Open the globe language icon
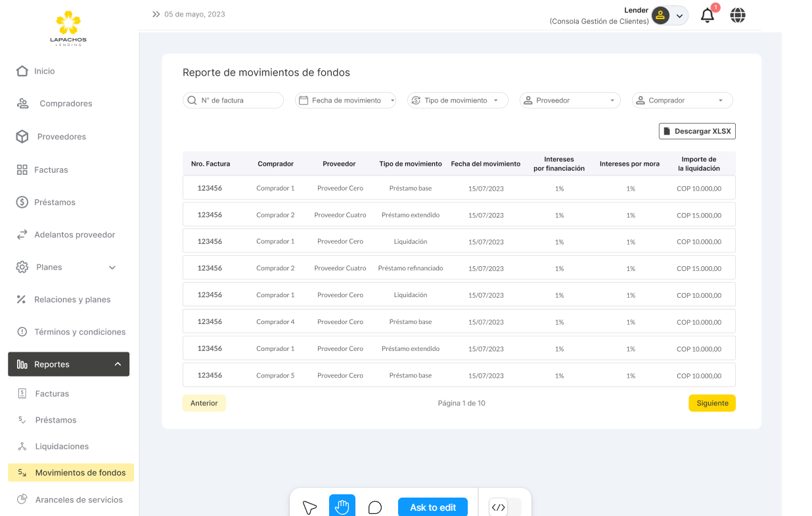The image size is (812, 516). [x=738, y=15]
